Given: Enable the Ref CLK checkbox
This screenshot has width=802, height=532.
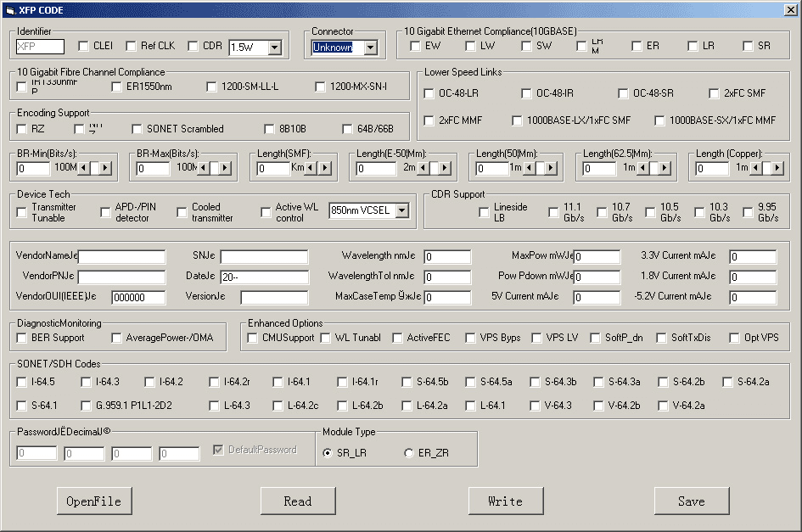Looking at the screenshot, I should (132, 47).
